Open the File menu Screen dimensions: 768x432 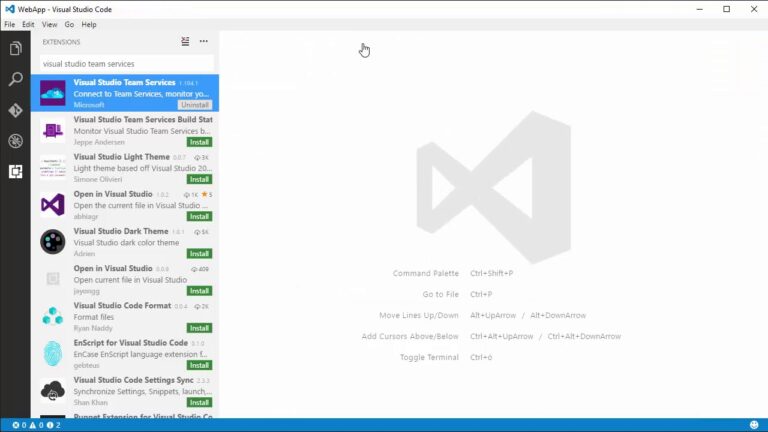(9, 24)
